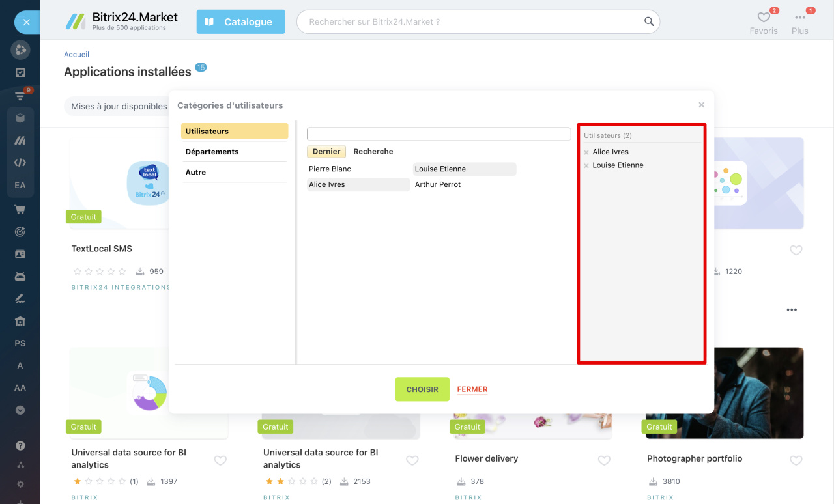Viewport: 834px width, 504px height.
Task: Favorite Universal data source app with 1397 installs
Action: point(220,460)
